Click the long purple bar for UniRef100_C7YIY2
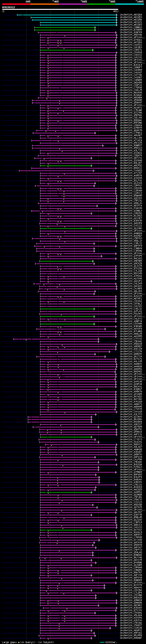 56,339
